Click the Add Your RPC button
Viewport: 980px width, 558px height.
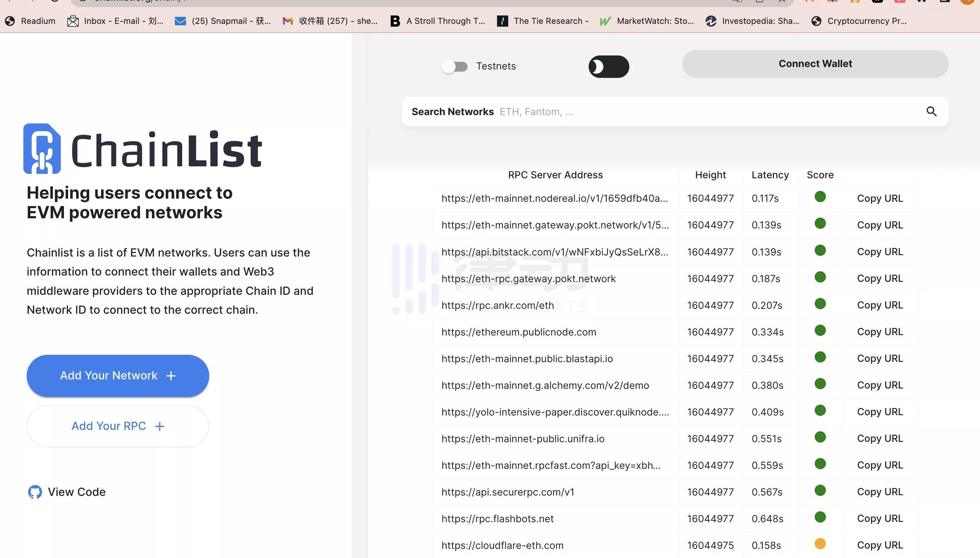click(x=118, y=426)
